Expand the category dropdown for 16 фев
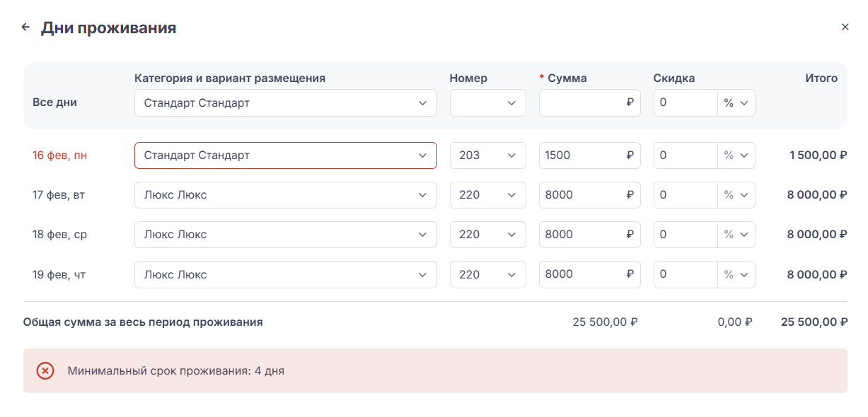 pos(285,155)
